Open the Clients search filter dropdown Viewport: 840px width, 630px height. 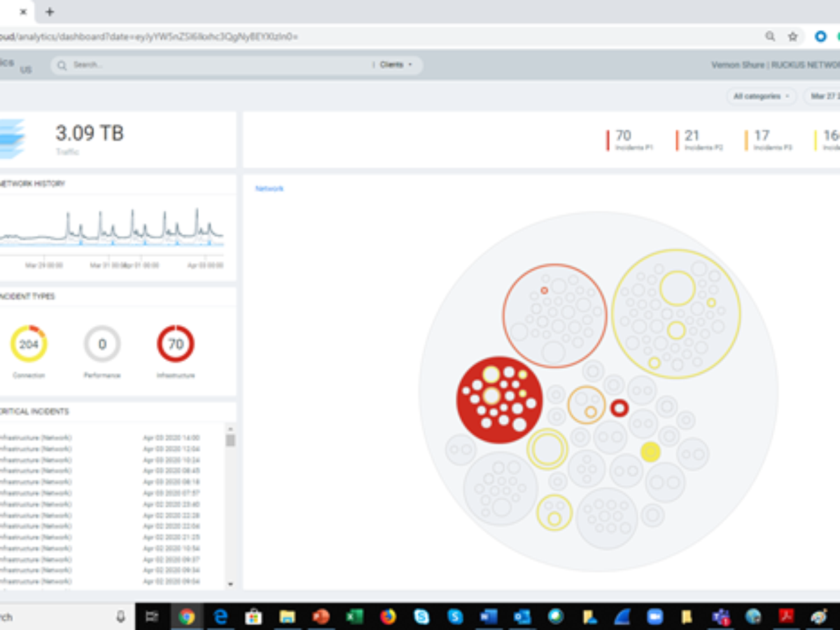(395, 65)
